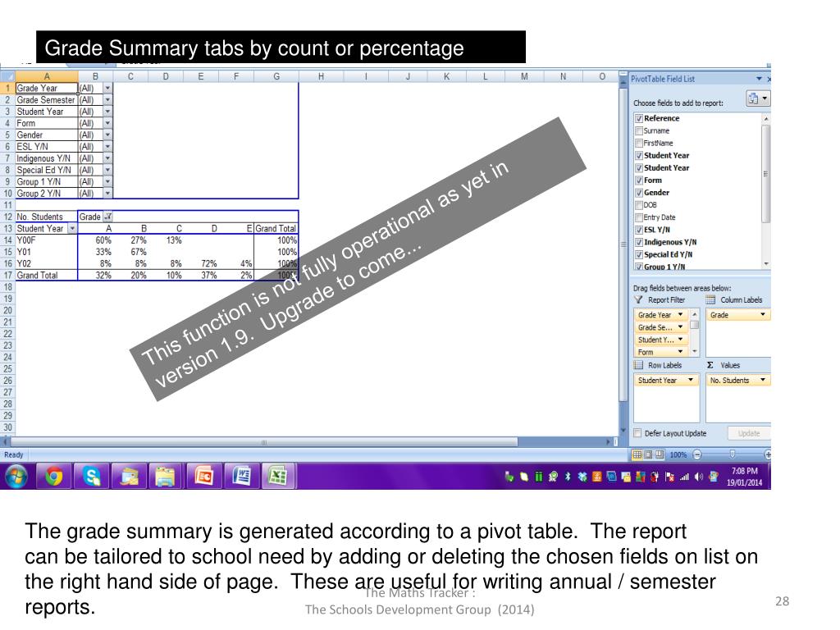The image size is (840, 630).
Task: Open the Student Year dropdown in Row Labels area
Action: (x=691, y=381)
